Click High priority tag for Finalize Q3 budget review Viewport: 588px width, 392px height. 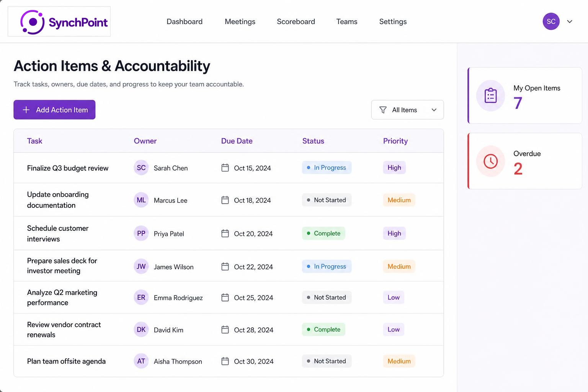coord(394,168)
